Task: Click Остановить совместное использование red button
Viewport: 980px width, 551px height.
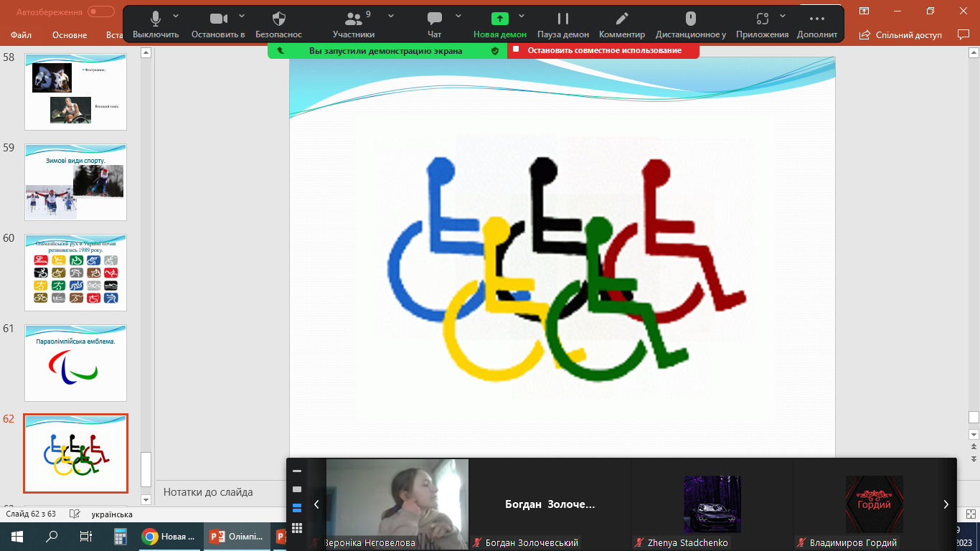Action: point(603,50)
